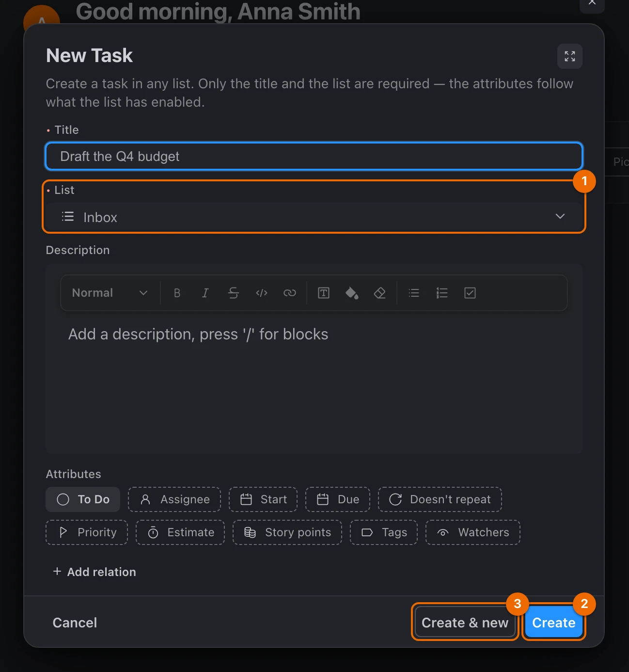Click the Title input field

(314, 156)
